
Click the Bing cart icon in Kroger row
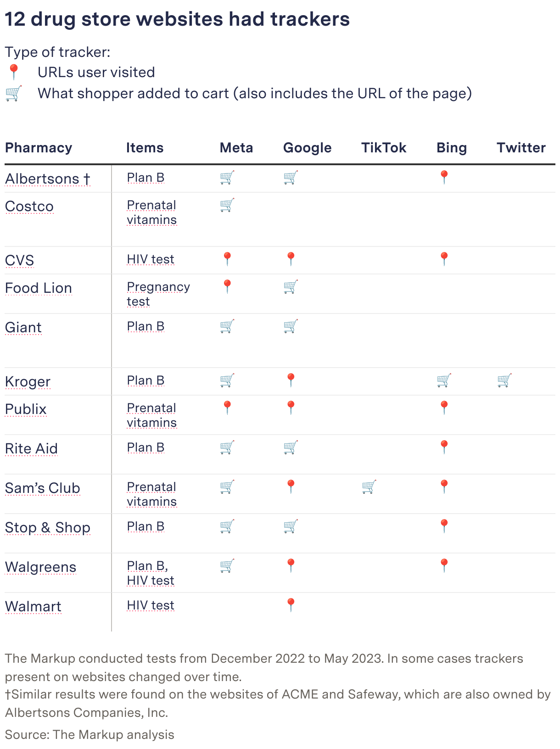[x=444, y=380]
